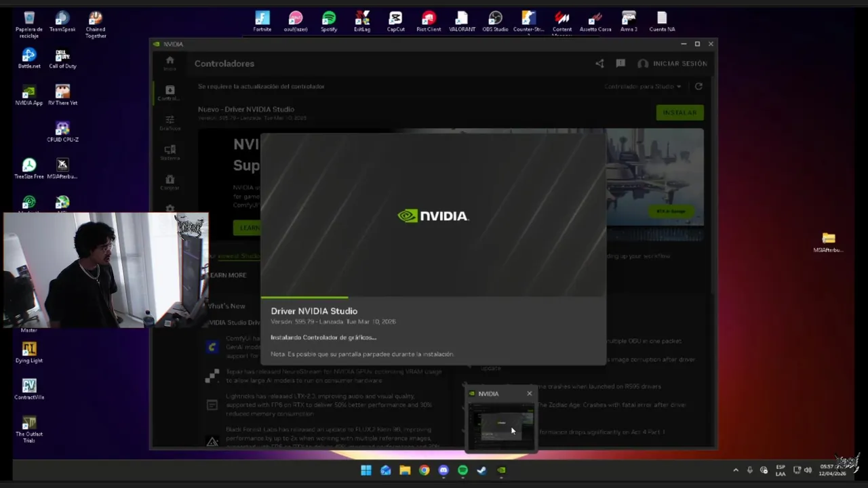Open the NVIDIA App desktop shortcut
The height and width of the screenshot is (488, 868).
tap(29, 95)
